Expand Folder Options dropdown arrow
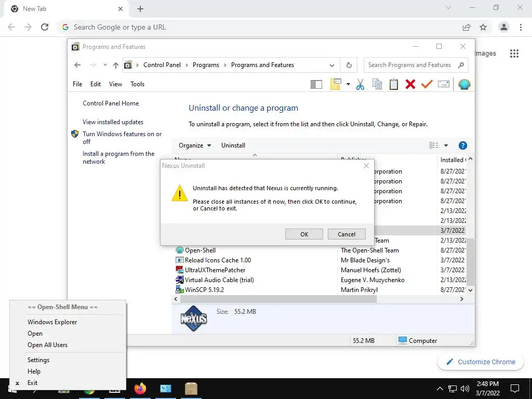The image size is (532, 399). (348, 84)
